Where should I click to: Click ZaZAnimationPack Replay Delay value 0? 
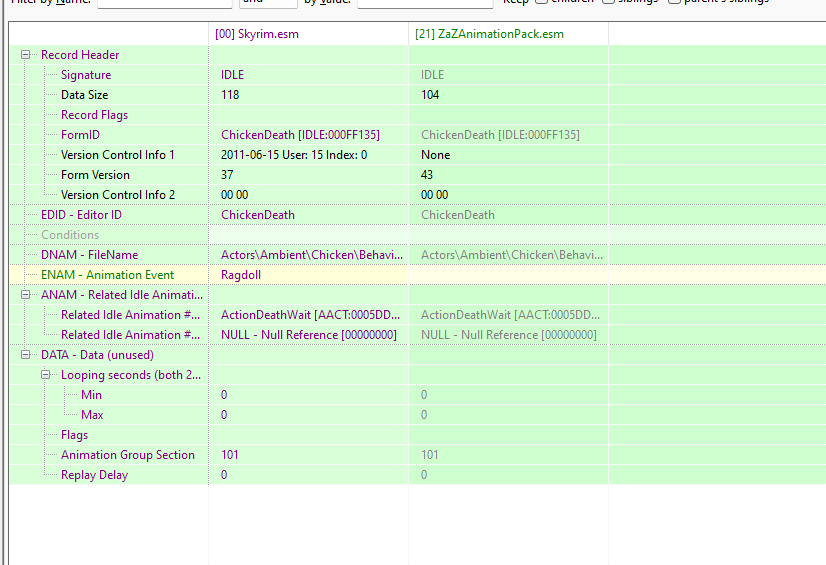click(424, 475)
